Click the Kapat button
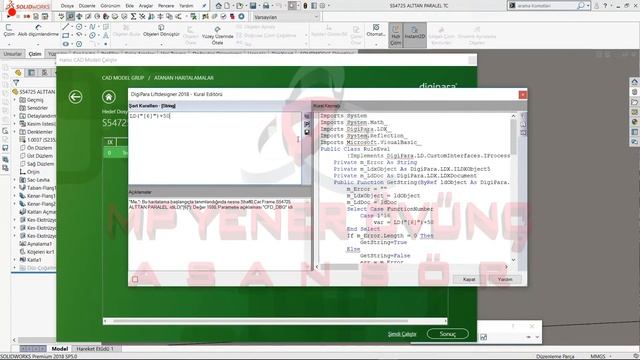This screenshot has width=640, height=360. (469, 279)
